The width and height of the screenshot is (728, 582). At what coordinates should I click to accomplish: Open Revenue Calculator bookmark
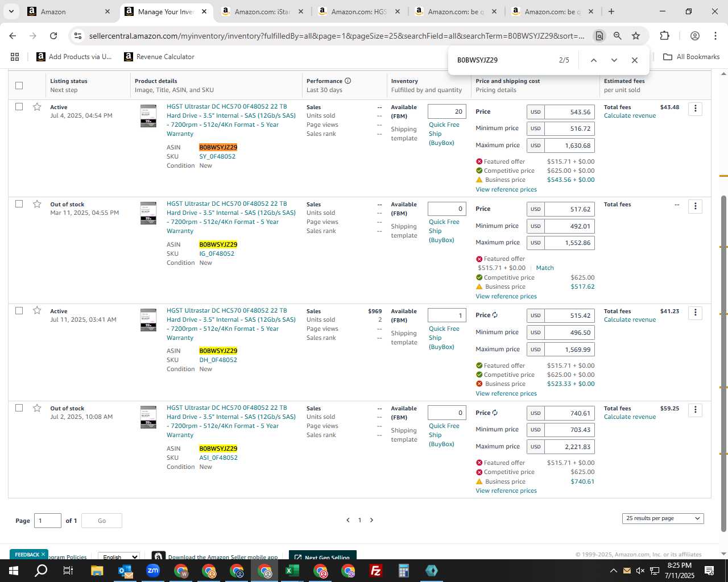pyautogui.click(x=160, y=57)
